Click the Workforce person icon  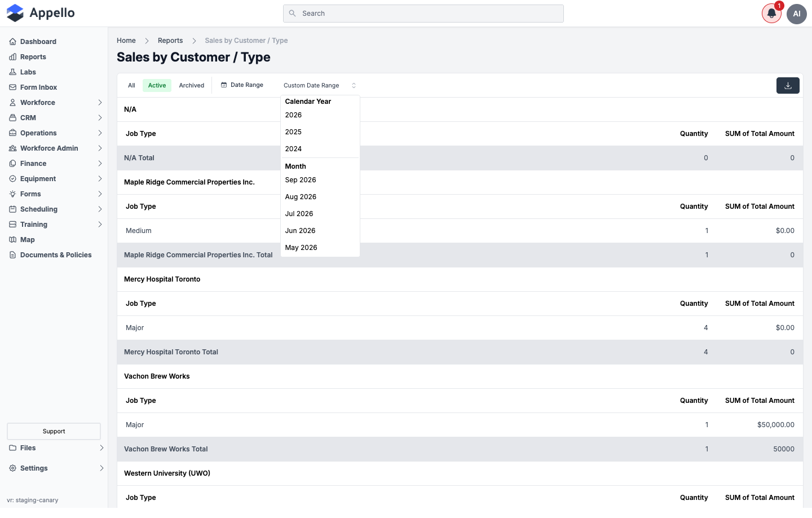[x=12, y=103]
